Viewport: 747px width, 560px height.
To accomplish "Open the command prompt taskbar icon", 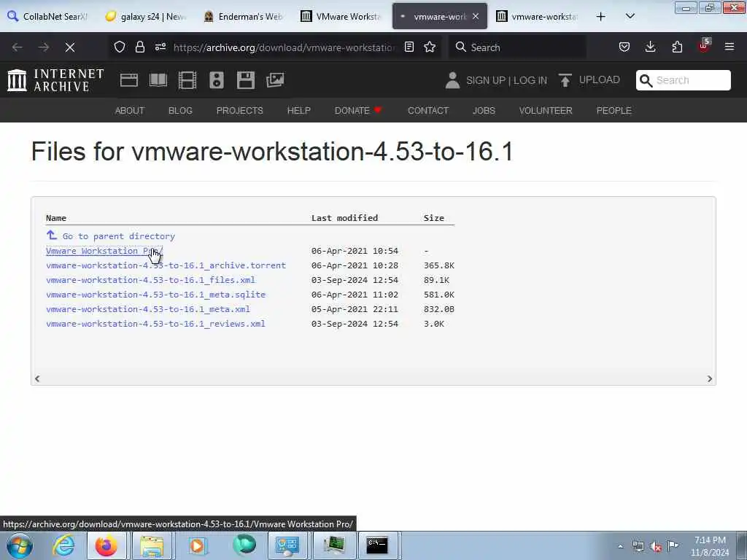I will [x=377, y=545].
